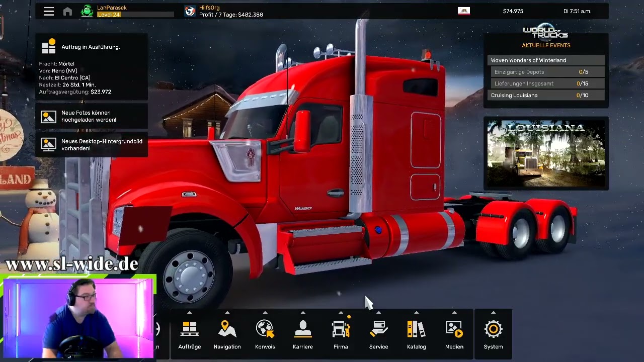Click Profit / 7 Tage: $482.388
This screenshot has height=362, width=644.
[x=231, y=15]
